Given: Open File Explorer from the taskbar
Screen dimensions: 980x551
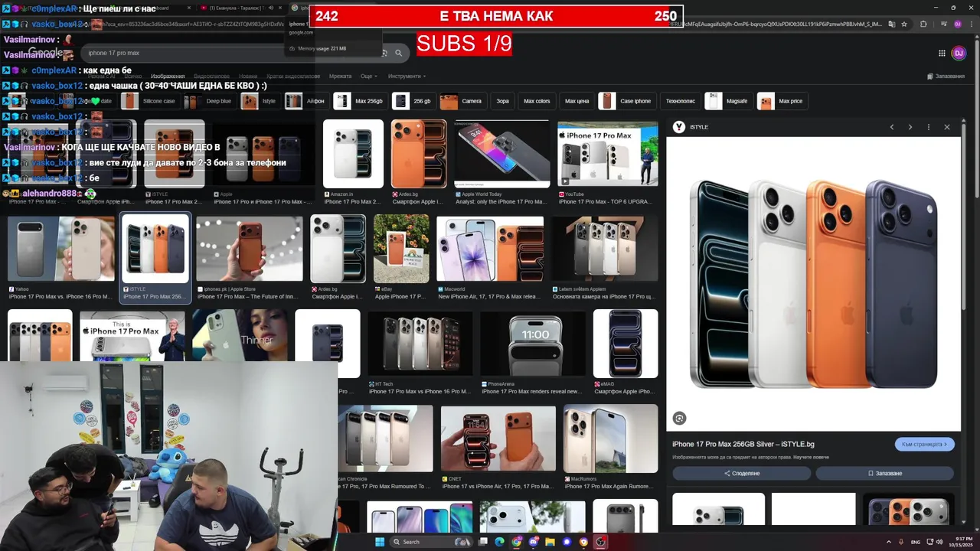Looking at the screenshot, I should coord(550,542).
